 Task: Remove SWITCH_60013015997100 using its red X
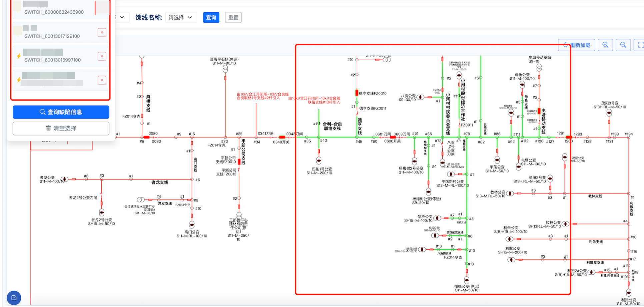point(102,56)
